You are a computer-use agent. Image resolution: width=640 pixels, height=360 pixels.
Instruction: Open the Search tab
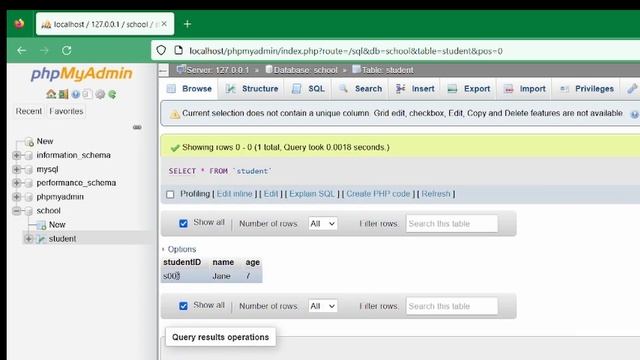pyautogui.click(x=361, y=89)
